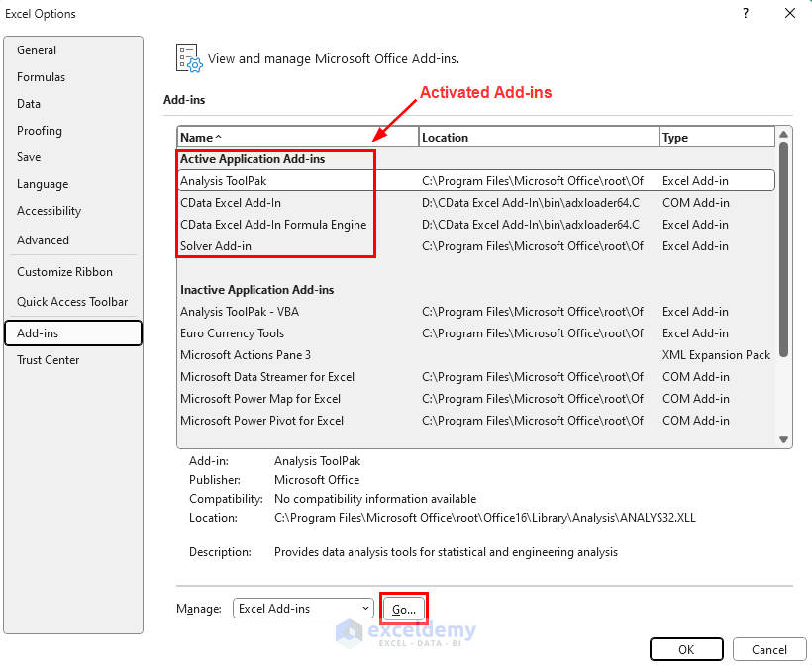Screen dimensions: 812x665
Task: Click the Help question mark icon
Action: [x=746, y=13]
